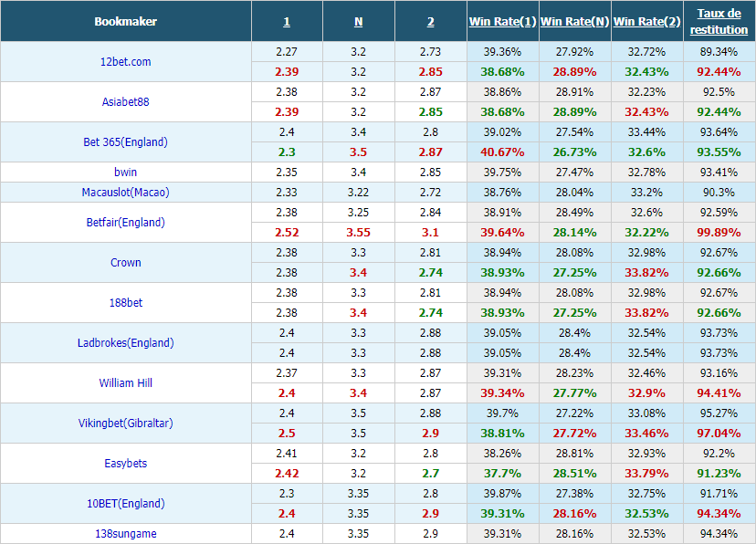Select 12bet.com's 39.36% win rate
756x544 pixels.
[x=502, y=51]
